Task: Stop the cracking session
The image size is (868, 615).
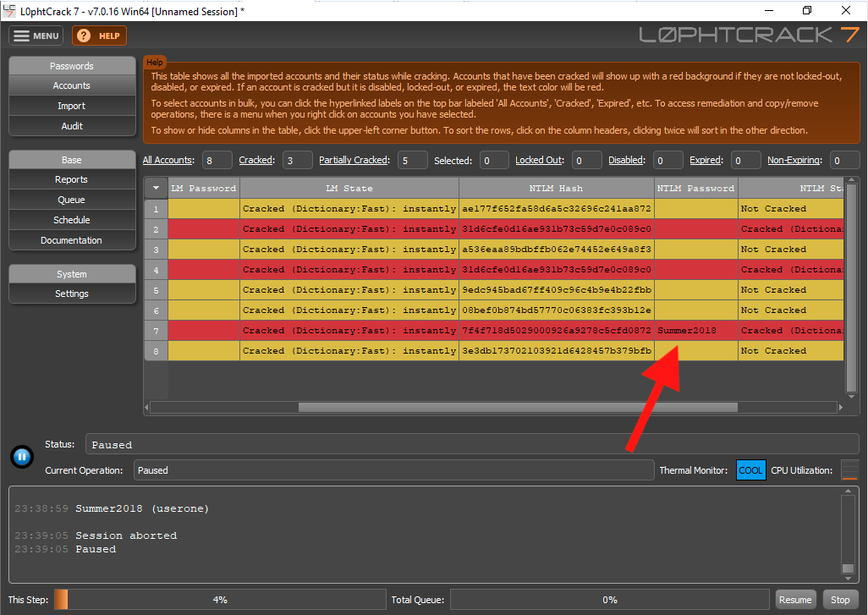Action: click(840, 600)
